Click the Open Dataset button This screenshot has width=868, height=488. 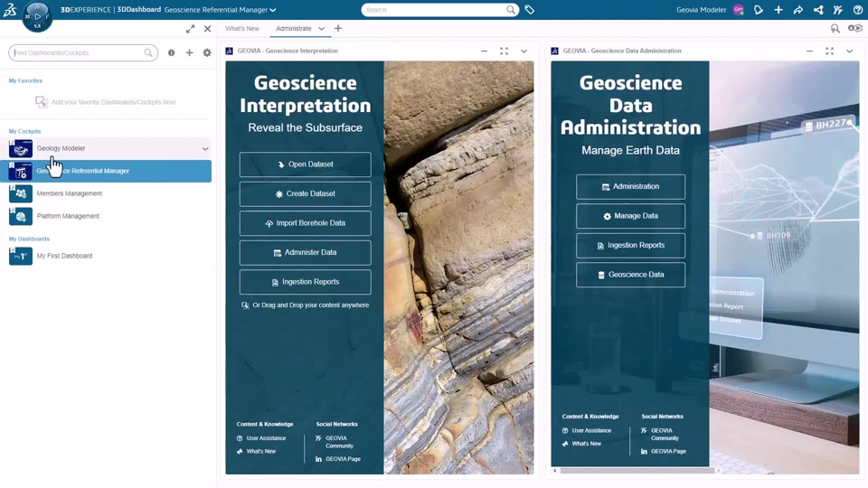coord(305,164)
